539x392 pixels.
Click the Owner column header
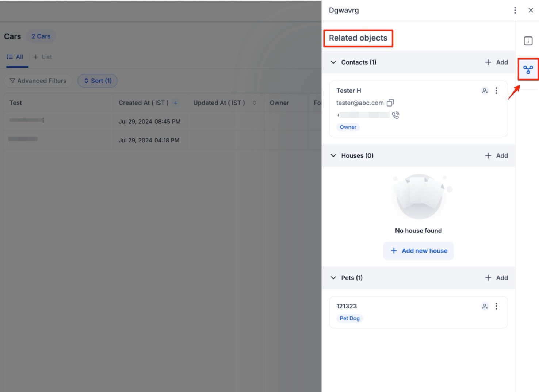click(279, 103)
